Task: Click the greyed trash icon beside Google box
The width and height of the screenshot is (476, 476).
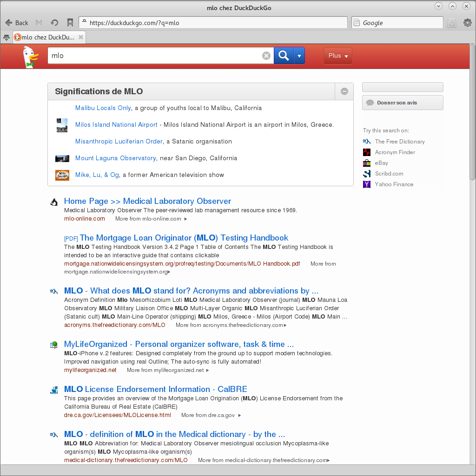Action: (x=452, y=23)
